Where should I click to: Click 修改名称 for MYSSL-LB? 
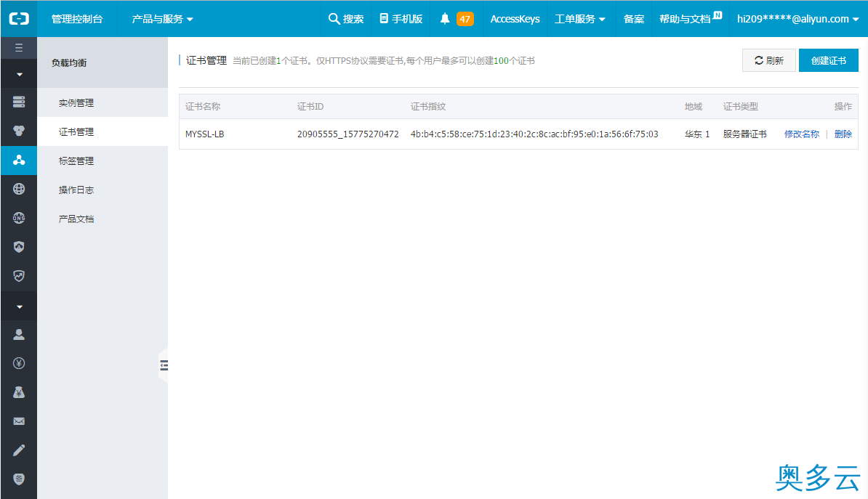tap(802, 134)
